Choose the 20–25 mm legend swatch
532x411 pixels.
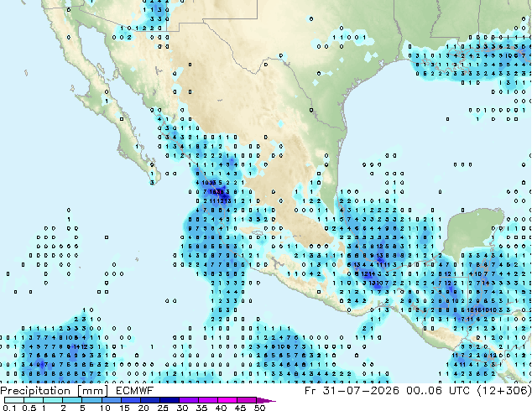click(x=150, y=400)
